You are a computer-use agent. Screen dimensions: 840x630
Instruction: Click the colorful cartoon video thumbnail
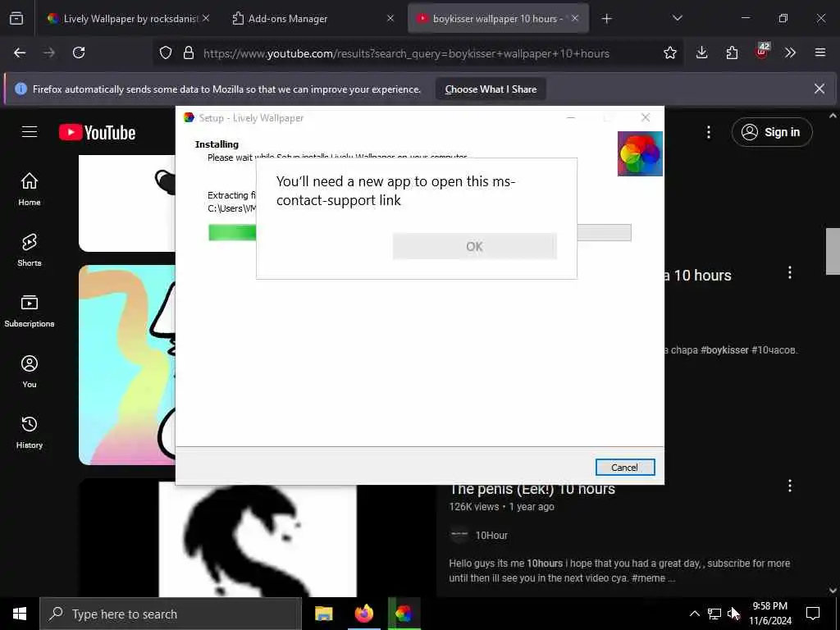(127, 365)
